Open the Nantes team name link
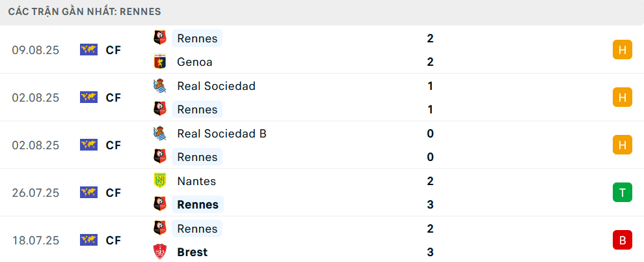Screen dimensions: 644x262 [x=196, y=181]
